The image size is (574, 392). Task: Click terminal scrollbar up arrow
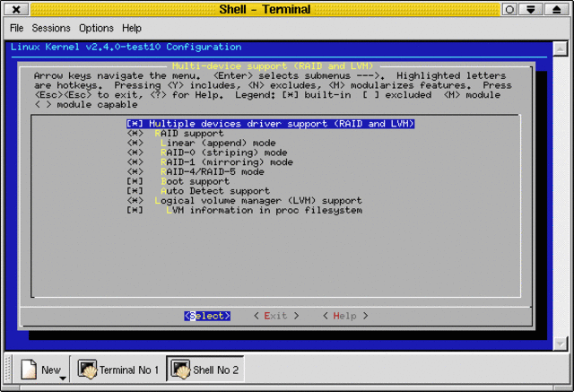560,48
